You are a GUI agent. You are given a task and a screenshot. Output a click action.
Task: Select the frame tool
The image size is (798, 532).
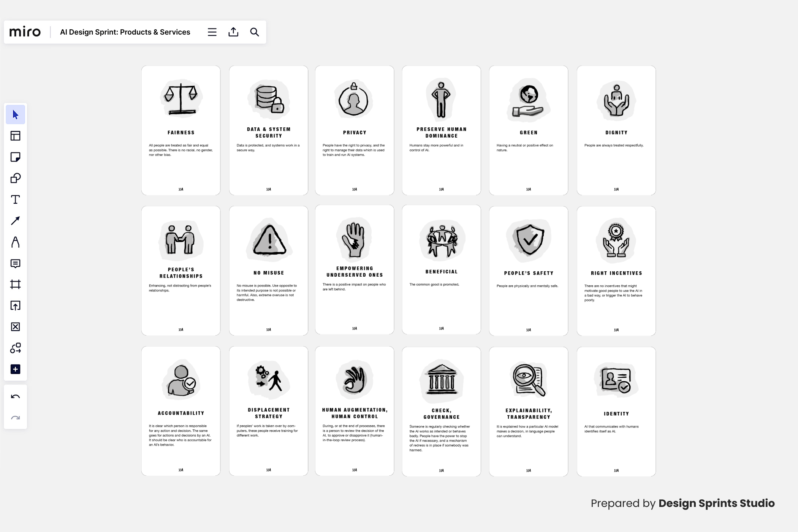(x=15, y=284)
